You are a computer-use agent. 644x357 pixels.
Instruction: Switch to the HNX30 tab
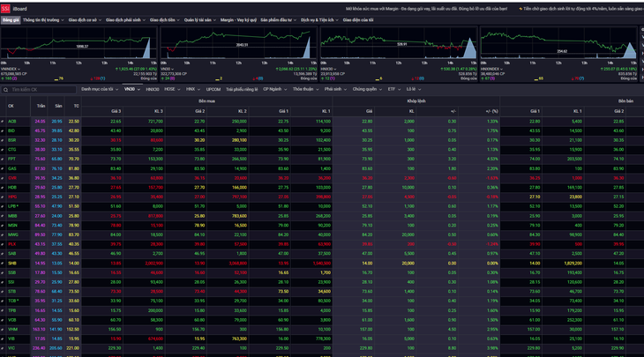tap(153, 89)
